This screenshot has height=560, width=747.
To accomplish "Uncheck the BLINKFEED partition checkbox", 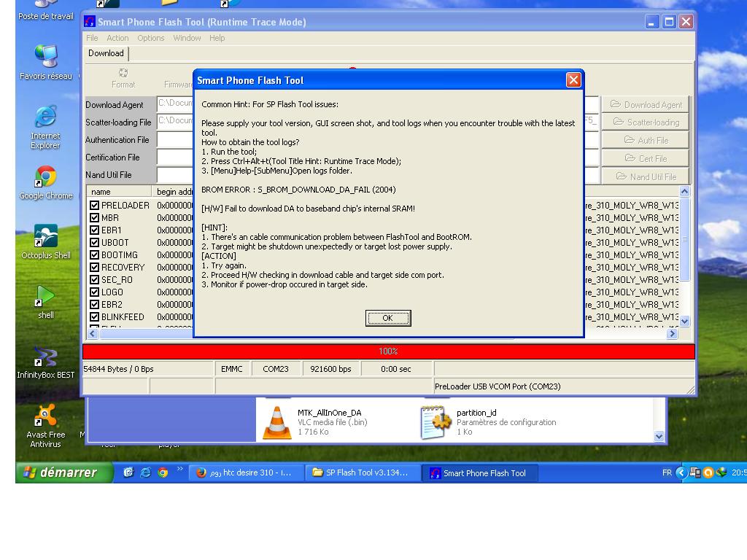I will (x=94, y=316).
